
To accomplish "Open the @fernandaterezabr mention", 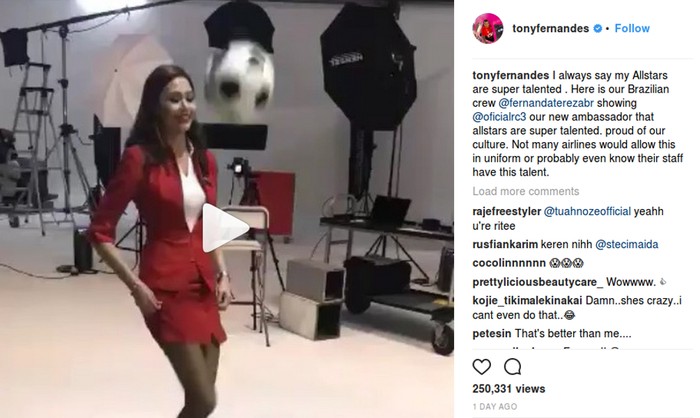I will click(546, 103).
